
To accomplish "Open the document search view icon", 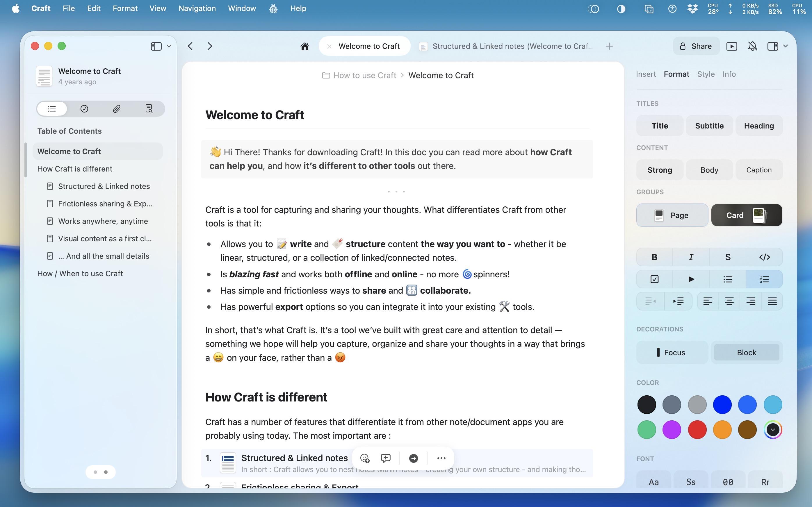I will 149,109.
